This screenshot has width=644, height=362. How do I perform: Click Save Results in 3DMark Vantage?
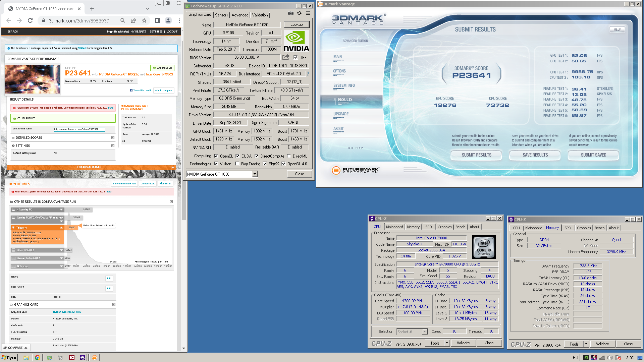point(535,155)
